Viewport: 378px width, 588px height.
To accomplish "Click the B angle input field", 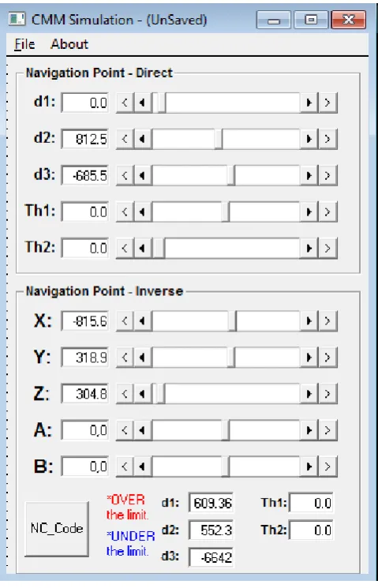I will 85,466.
